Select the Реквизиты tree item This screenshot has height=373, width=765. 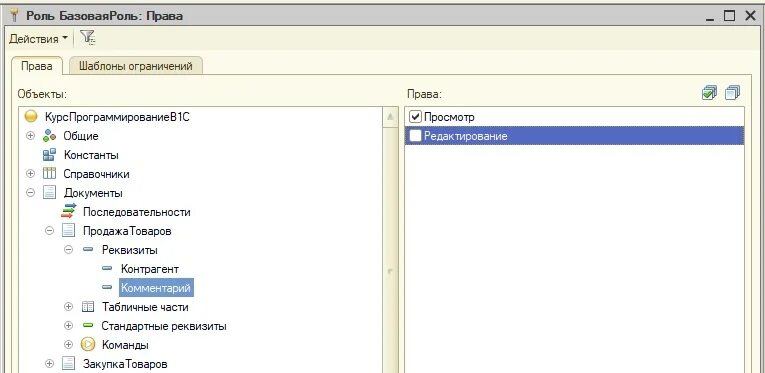pyautogui.click(x=130, y=250)
